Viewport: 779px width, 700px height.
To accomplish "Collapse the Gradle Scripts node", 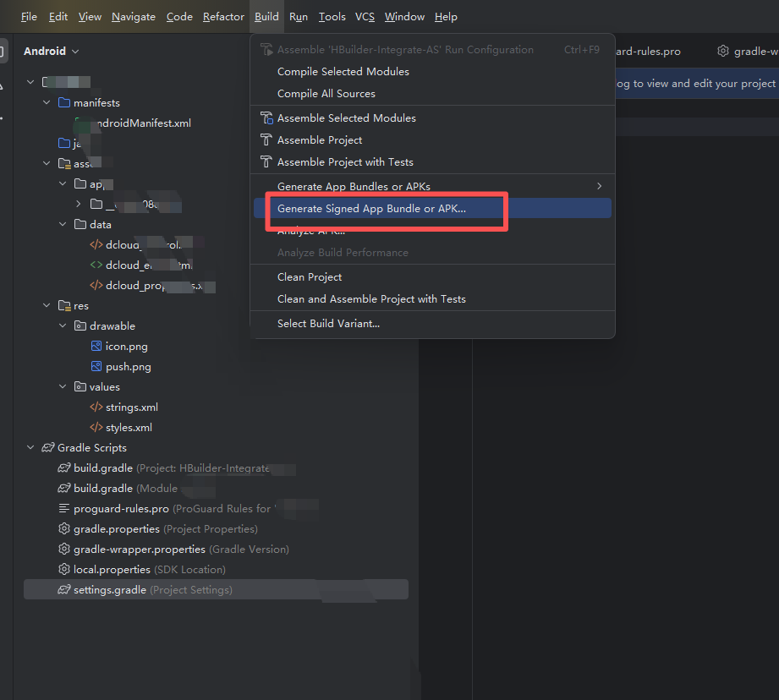I will coord(31,448).
